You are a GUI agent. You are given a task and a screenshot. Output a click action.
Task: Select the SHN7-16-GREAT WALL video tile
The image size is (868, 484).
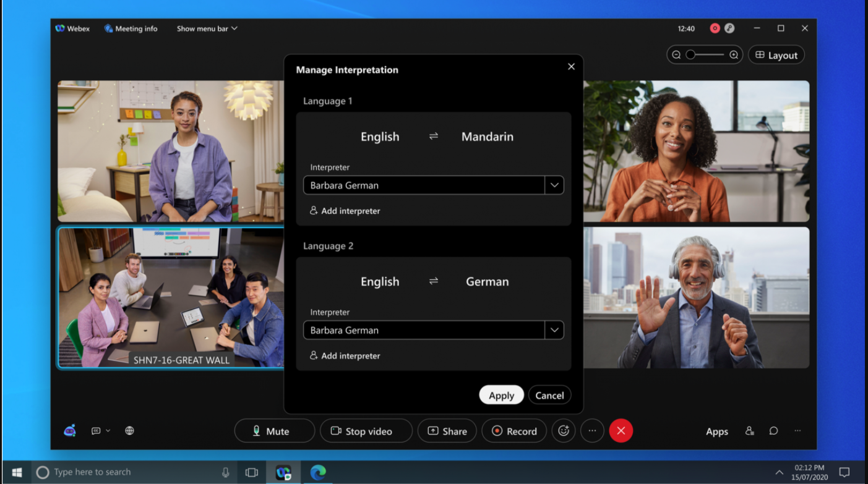click(170, 297)
